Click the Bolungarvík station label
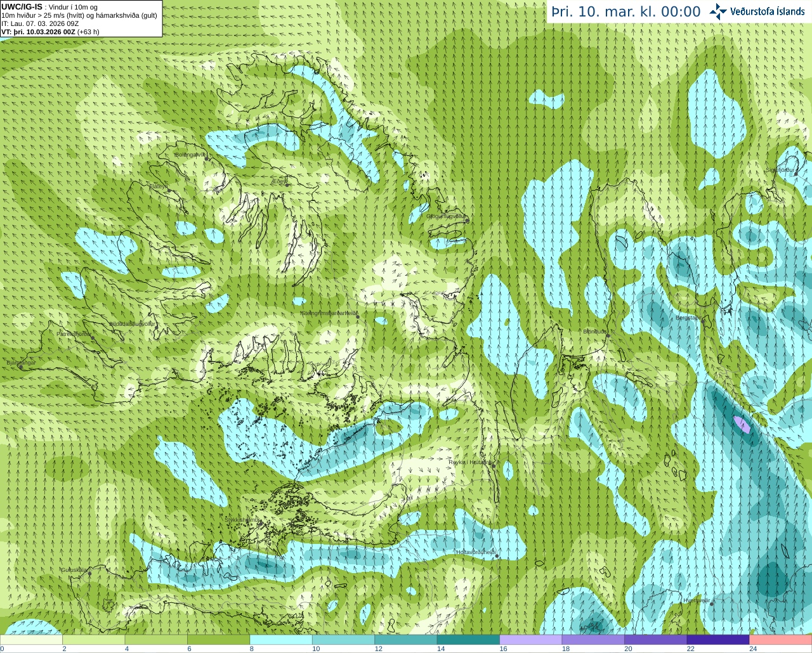The image size is (812, 653). pyautogui.click(x=190, y=154)
